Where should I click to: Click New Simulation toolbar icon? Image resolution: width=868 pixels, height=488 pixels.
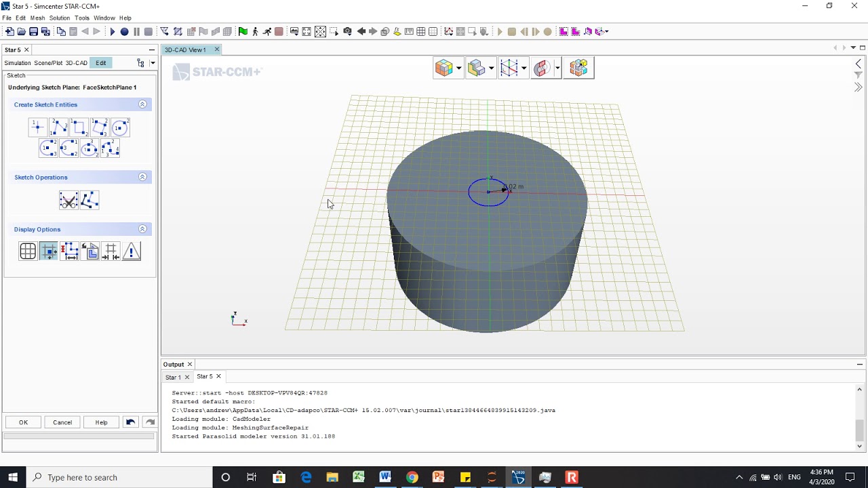click(9, 31)
